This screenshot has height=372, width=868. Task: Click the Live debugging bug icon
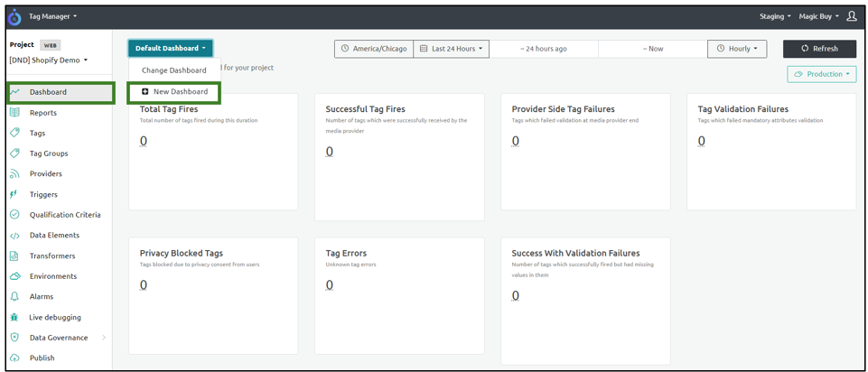point(14,317)
